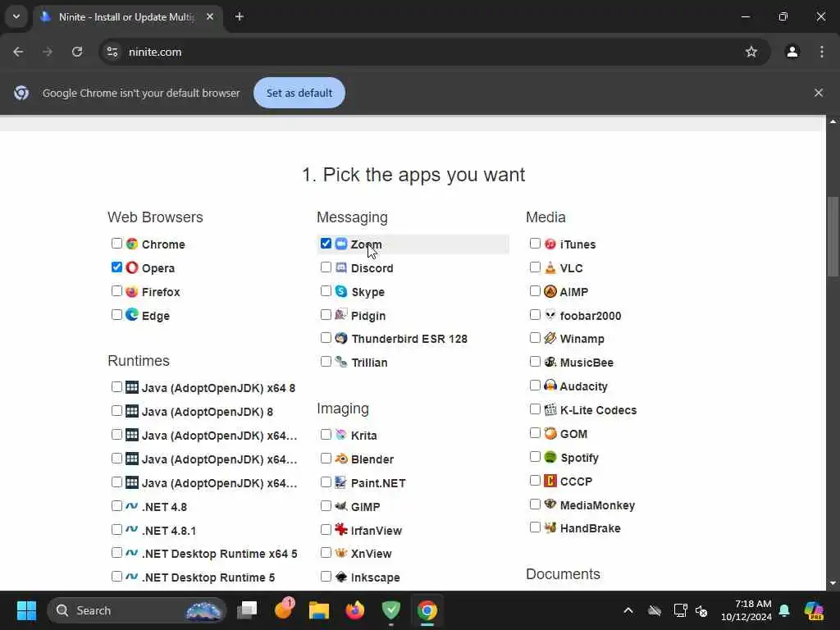Open the Chrome three-dot menu
Viewport: 840px width, 630px height.
click(x=822, y=52)
